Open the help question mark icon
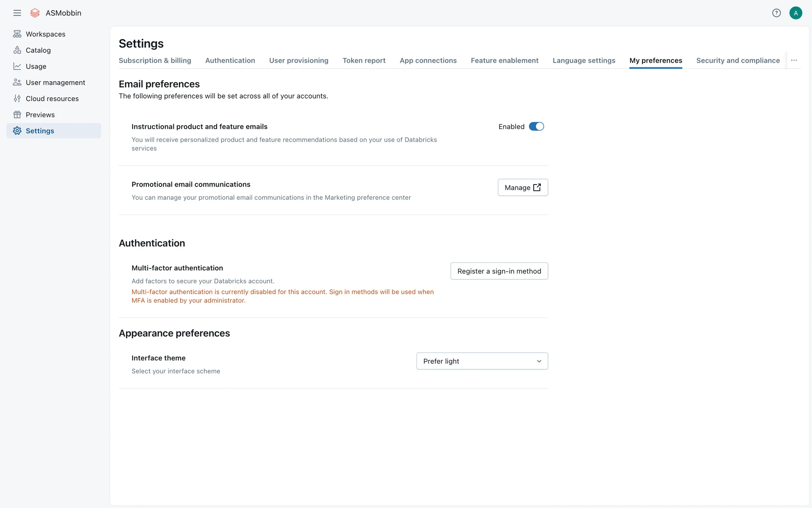 776,13
